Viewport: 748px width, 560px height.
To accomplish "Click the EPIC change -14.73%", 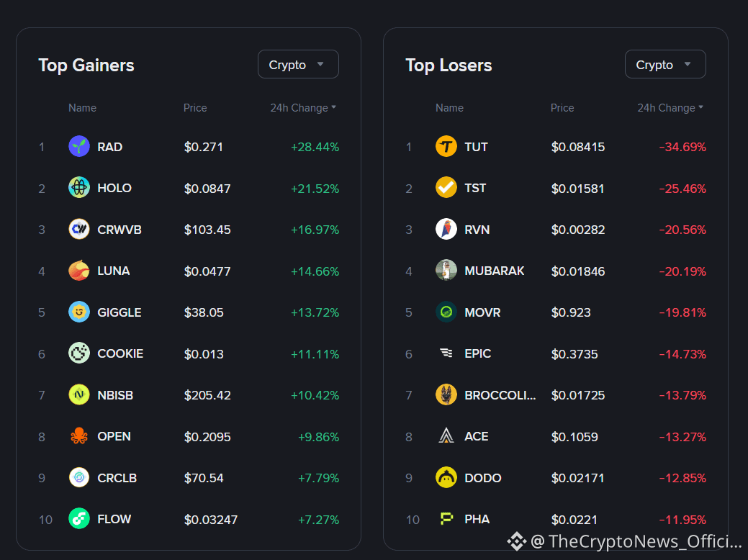I will click(682, 354).
